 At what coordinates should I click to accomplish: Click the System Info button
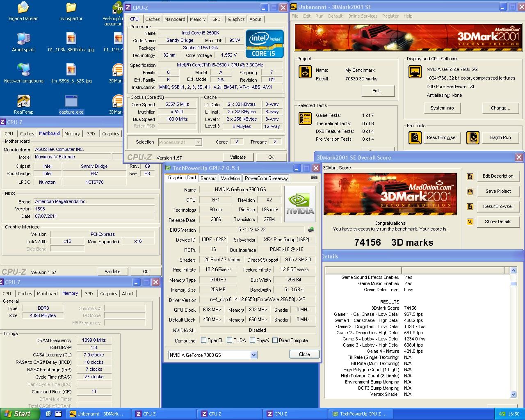(442, 108)
